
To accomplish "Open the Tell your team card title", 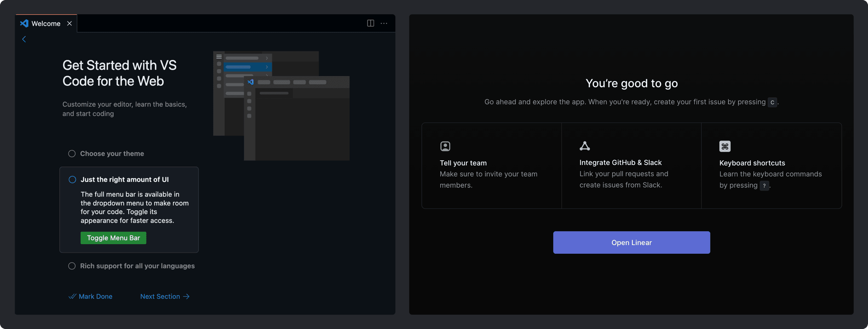I will coord(463,163).
